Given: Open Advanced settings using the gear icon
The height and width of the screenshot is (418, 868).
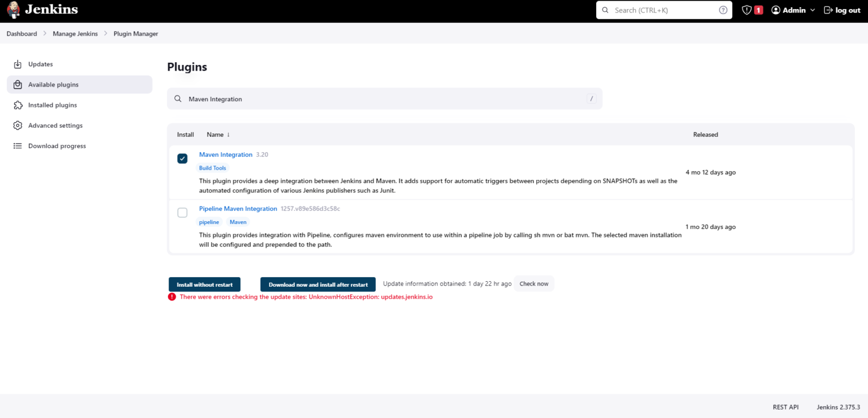Looking at the screenshot, I should click(x=18, y=125).
